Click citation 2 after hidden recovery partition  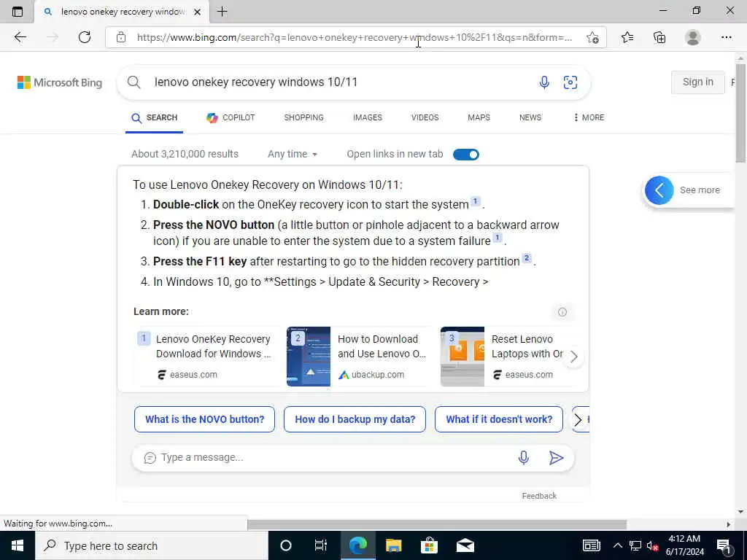(527, 258)
